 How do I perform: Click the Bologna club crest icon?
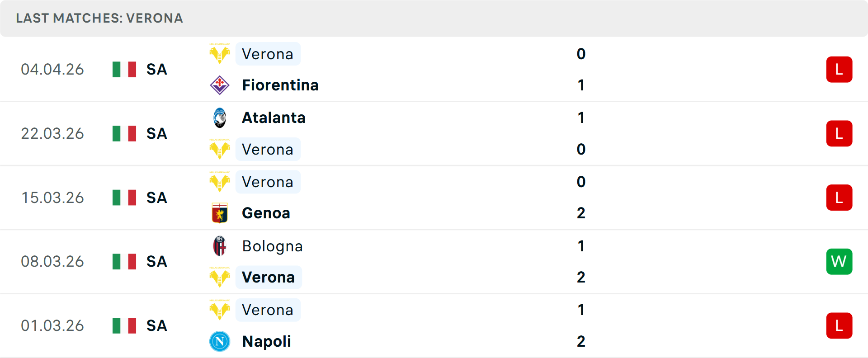click(x=220, y=246)
